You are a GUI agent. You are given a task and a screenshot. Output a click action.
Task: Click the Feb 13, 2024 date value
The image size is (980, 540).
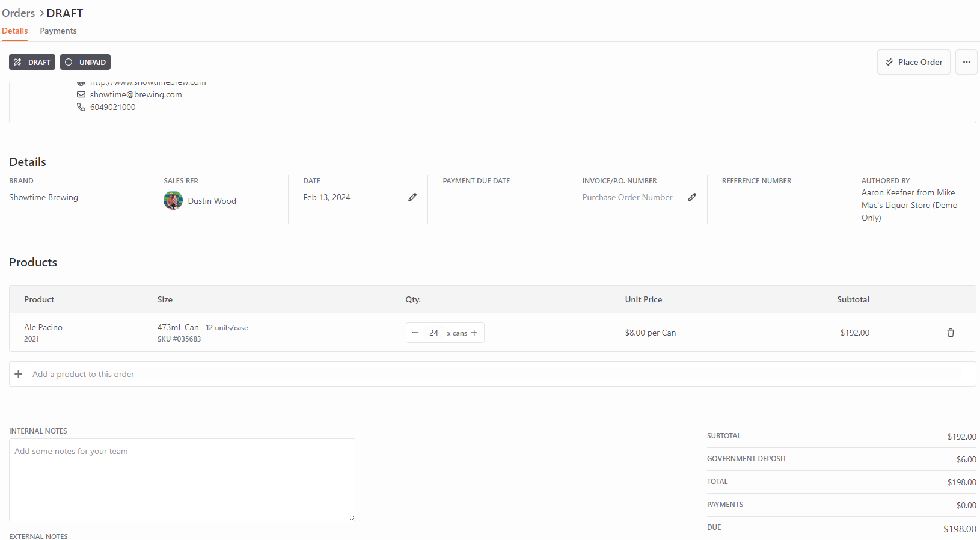pos(326,197)
